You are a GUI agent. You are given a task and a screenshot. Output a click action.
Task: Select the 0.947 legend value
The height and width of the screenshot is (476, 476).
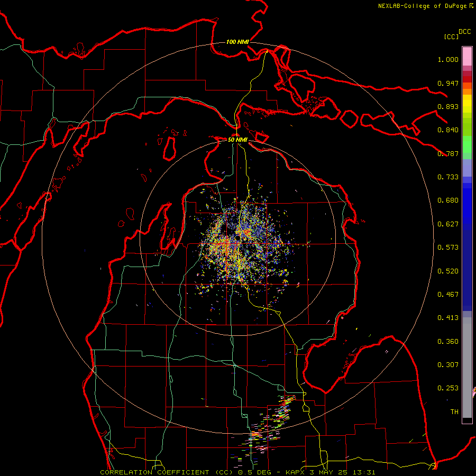pos(448,83)
